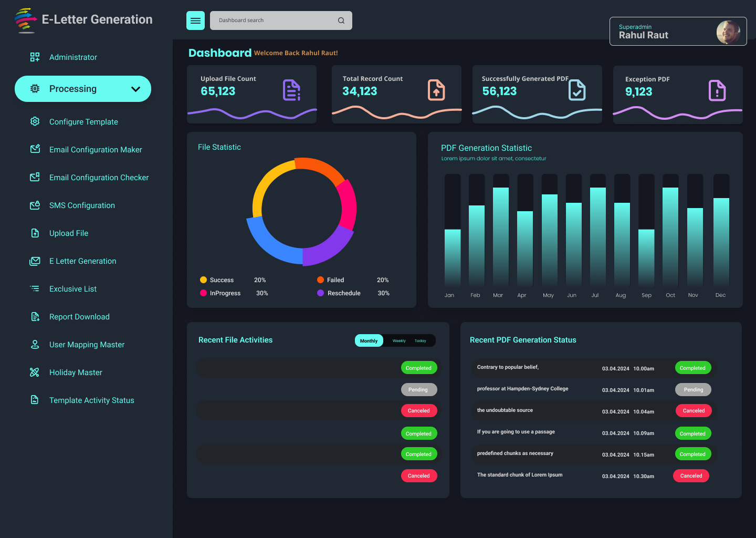This screenshot has width=756, height=538.
Task: Switch activities view to Today
Action: 421,341
